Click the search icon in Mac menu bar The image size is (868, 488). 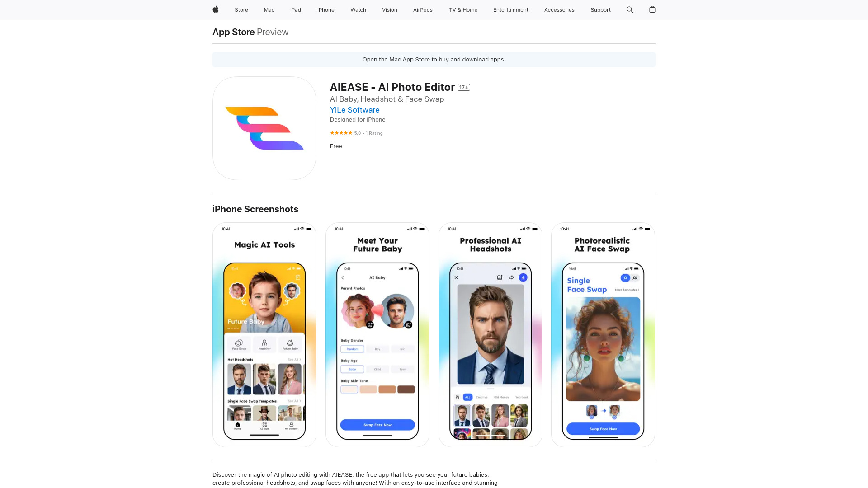click(x=630, y=9)
